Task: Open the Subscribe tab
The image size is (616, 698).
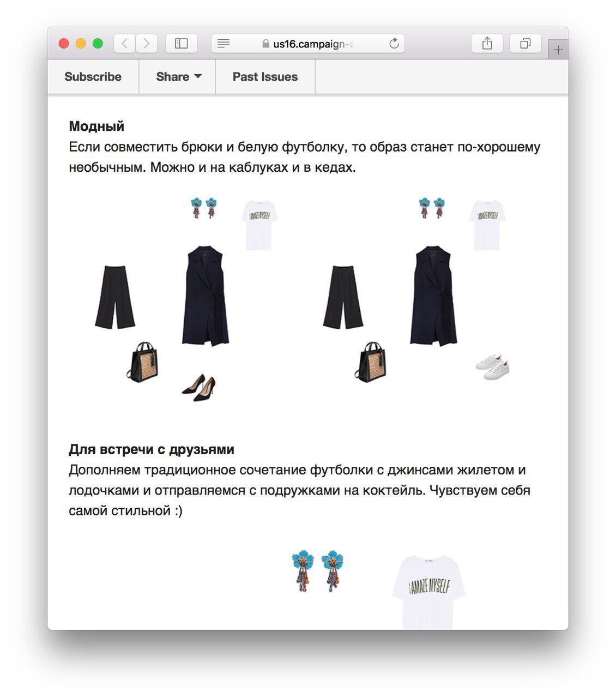Action: click(93, 77)
